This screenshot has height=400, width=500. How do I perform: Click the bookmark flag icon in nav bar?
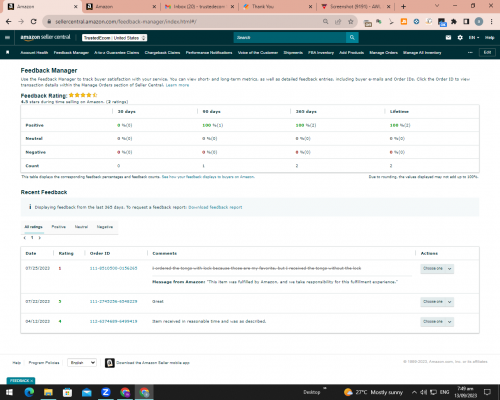(x=8, y=52)
